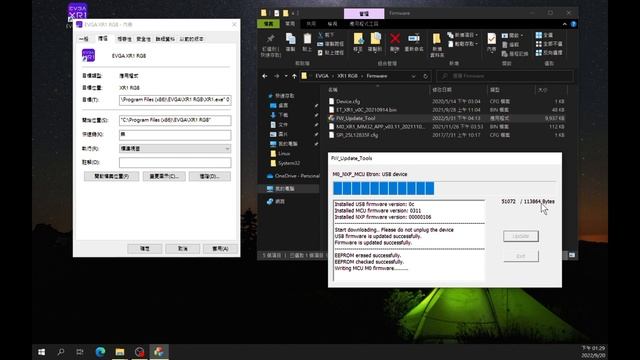This screenshot has width=640, height=360.
Task: Click the Target field in Properties
Action: tap(175, 100)
